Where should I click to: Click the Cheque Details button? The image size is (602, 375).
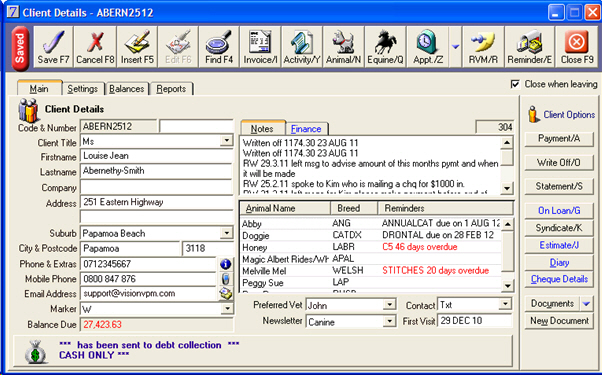559,279
